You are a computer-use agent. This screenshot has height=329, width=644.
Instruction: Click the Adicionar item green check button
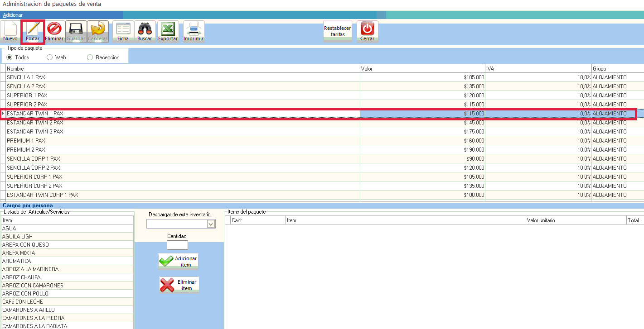pos(179,262)
